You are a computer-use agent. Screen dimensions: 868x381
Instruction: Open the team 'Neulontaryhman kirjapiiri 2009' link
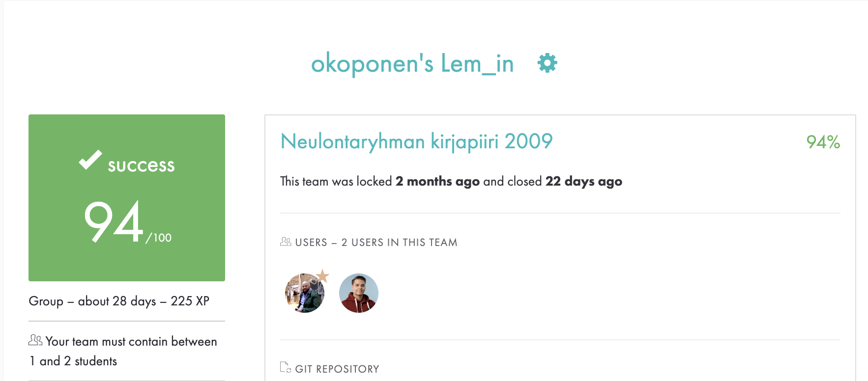pos(415,140)
